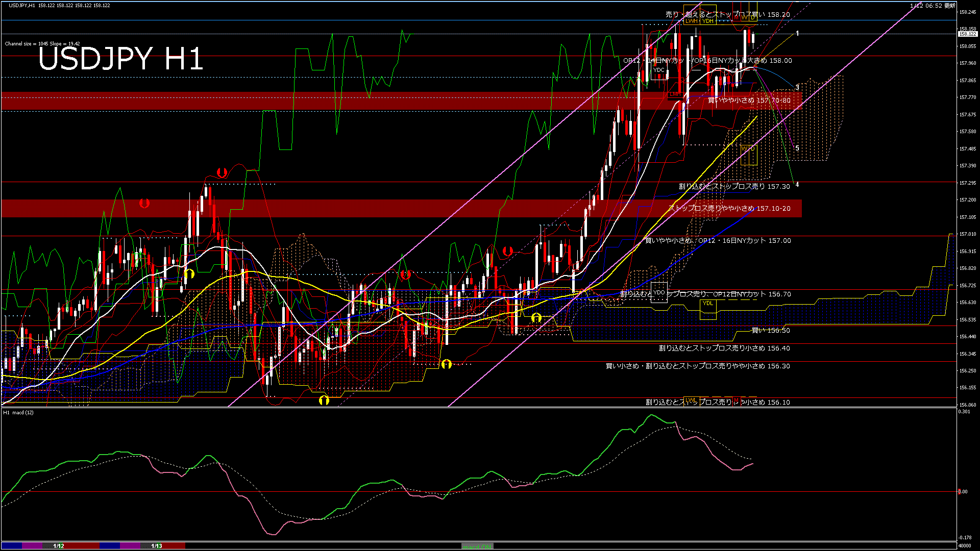
Task: Select the 買いやや小さめ 157.70-80 label
Action: coord(749,101)
